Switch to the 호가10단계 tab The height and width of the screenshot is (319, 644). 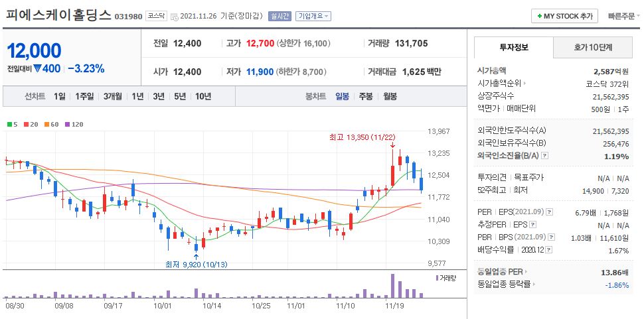pos(593,47)
